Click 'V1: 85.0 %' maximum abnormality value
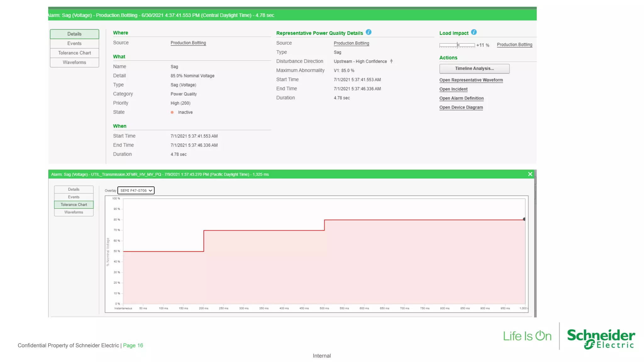Screen dimensions: 644x362 (344, 70)
